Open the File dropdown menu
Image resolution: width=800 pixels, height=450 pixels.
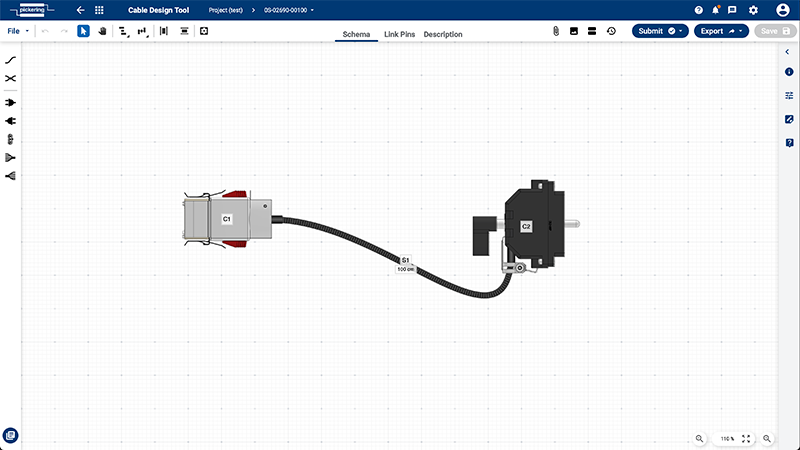pyautogui.click(x=18, y=31)
